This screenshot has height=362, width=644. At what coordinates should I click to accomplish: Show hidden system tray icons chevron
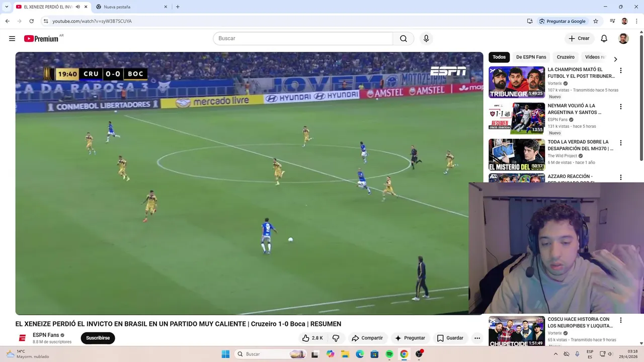click(x=555, y=354)
